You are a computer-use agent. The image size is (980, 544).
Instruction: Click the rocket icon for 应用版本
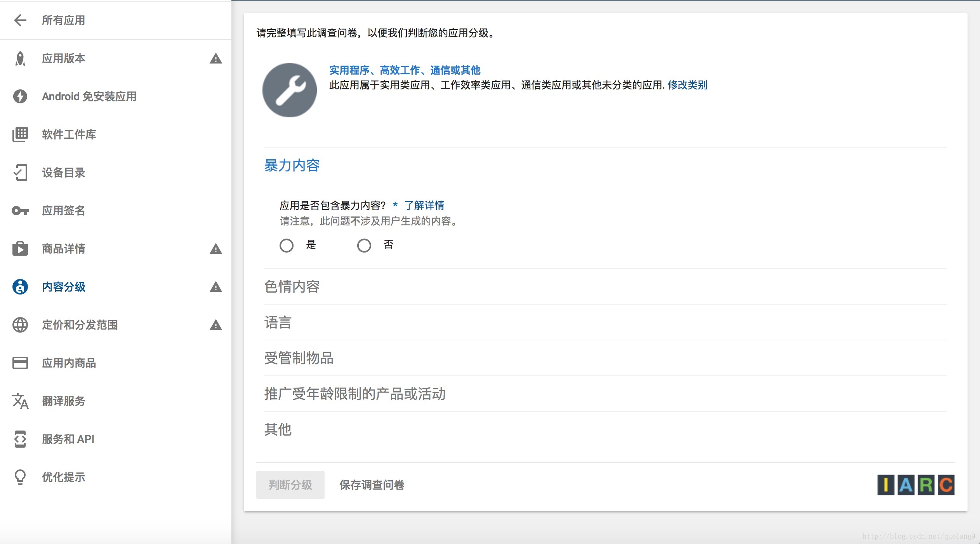tap(20, 59)
